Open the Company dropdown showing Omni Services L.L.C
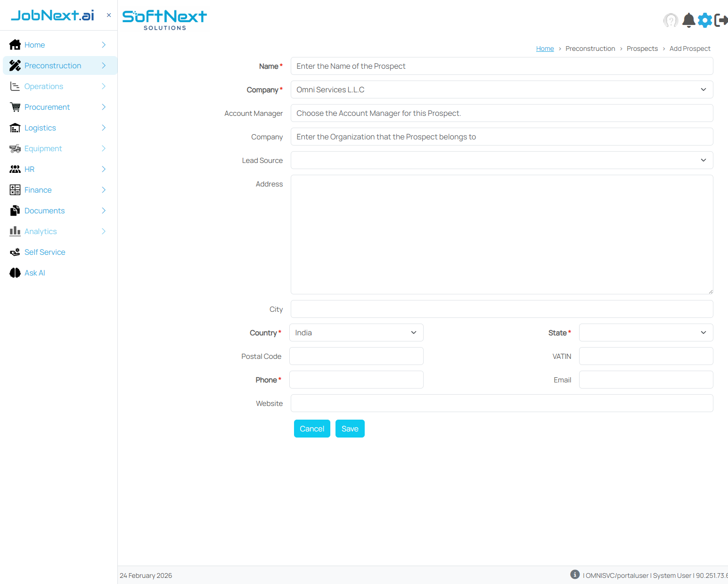This screenshot has width=728, height=584. click(x=501, y=89)
